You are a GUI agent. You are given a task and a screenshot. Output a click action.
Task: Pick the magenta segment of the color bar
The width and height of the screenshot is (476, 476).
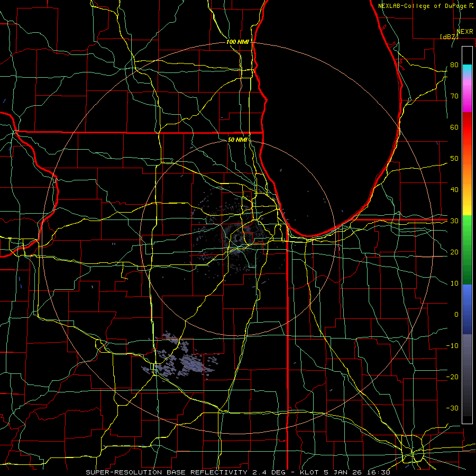pyautogui.click(x=467, y=96)
